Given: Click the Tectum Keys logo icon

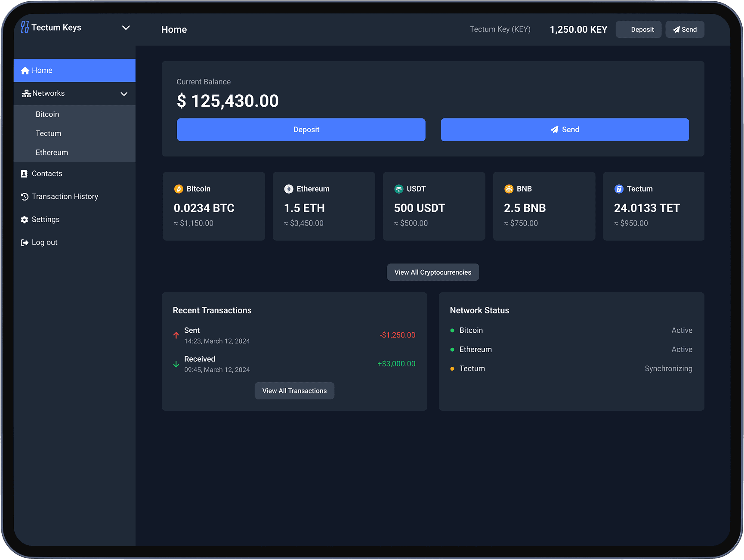Looking at the screenshot, I should pyautogui.click(x=25, y=27).
